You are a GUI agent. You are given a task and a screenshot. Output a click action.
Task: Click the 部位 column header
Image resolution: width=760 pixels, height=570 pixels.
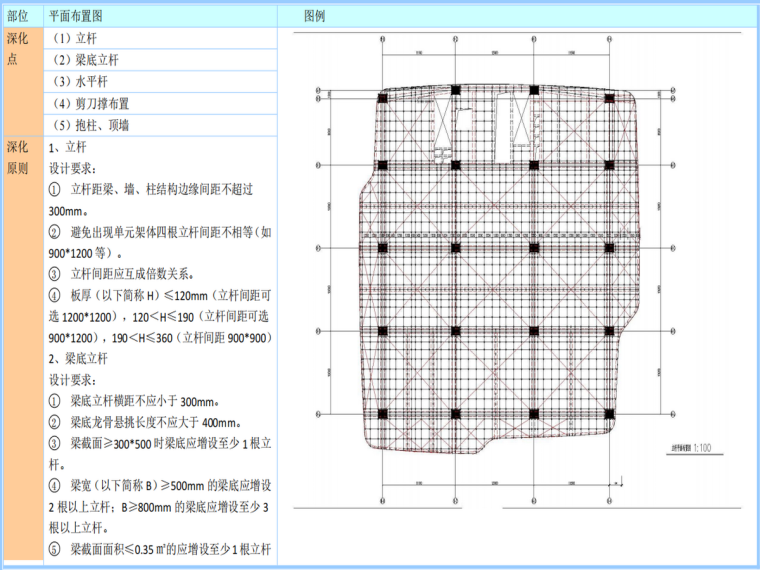pyautogui.click(x=17, y=17)
